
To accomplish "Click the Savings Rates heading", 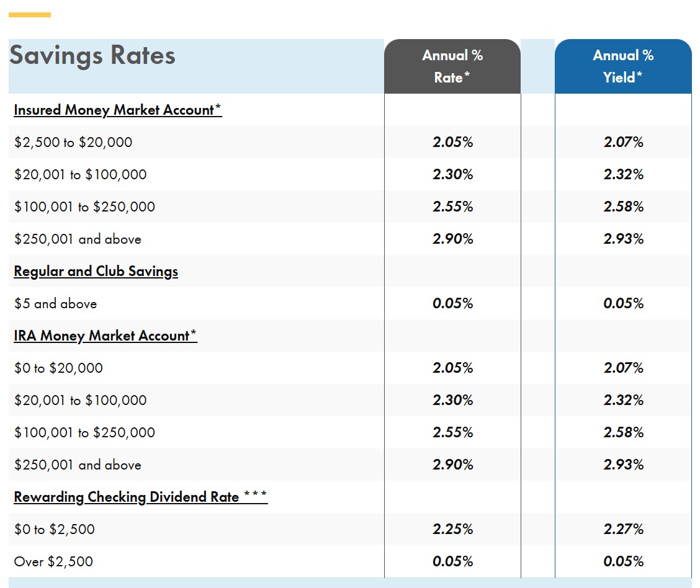I will [x=92, y=56].
